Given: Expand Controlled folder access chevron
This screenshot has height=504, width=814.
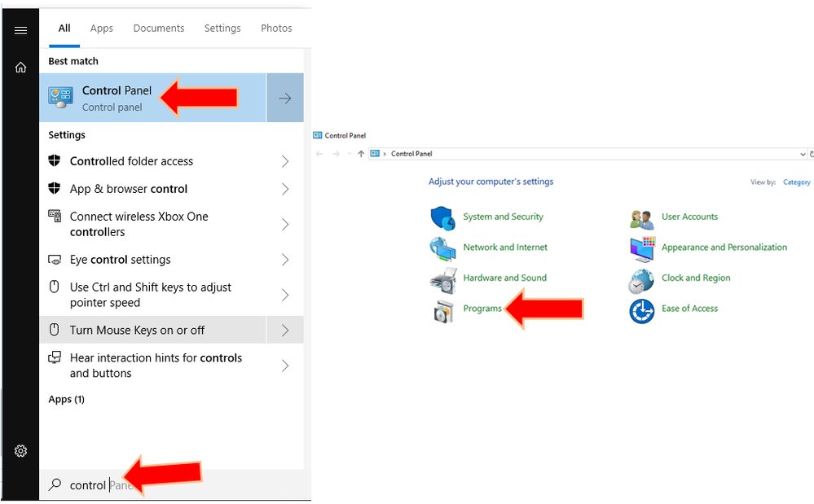Looking at the screenshot, I should tap(285, 161).
